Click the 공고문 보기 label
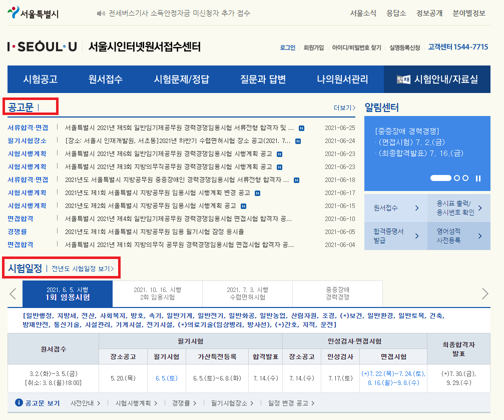This screenshot has width=504, height=420. tap(43, 403)
